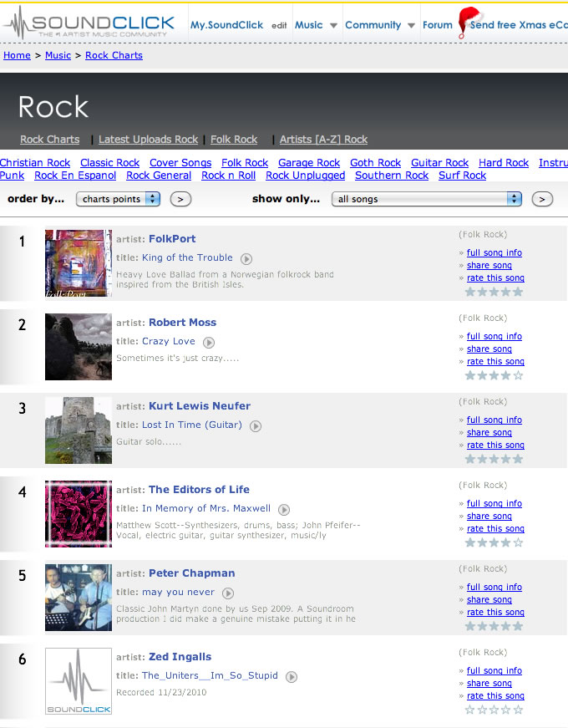Rate this song for Kurt Lewis Neufer
Image resolution: width=568 pixels, height=728 pixels.
495,445
